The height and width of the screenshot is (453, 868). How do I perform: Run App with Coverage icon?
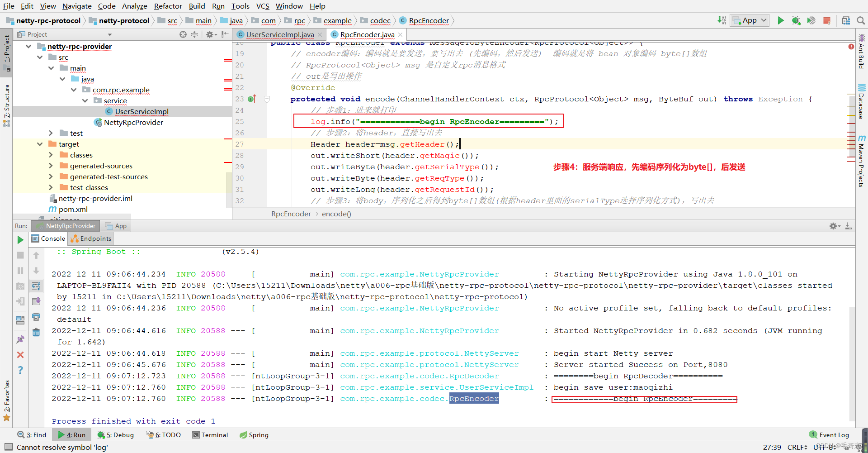point(811,20)
